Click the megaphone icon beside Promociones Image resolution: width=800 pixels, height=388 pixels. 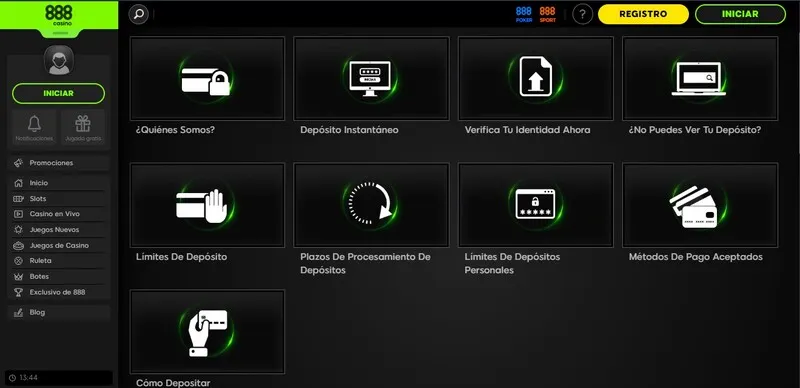tap(18, 163)
